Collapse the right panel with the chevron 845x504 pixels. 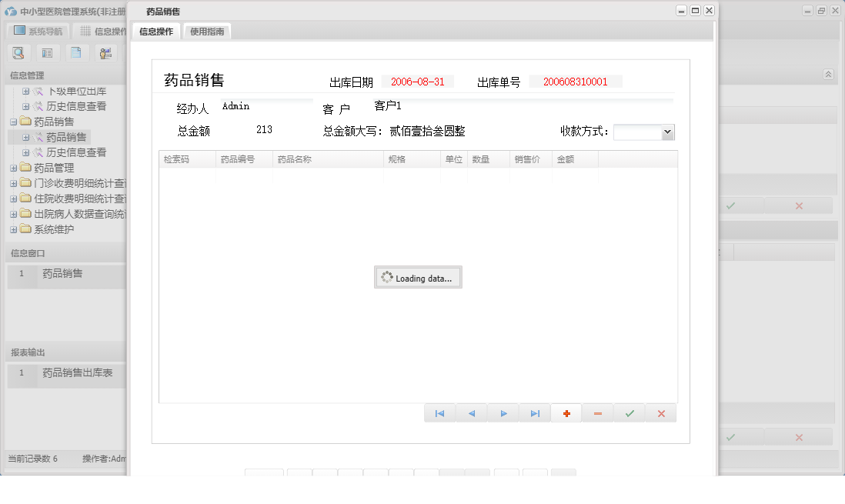point(828,75)
